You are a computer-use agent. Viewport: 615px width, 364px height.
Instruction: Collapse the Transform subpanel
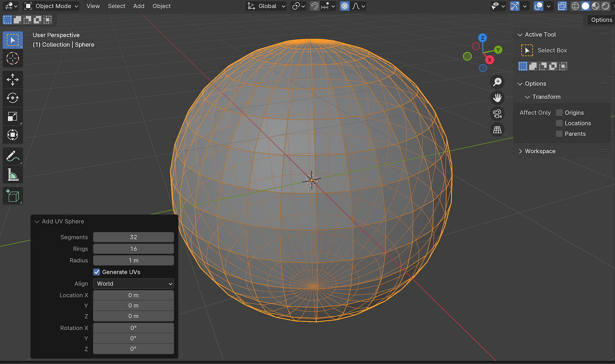[527, 97]
